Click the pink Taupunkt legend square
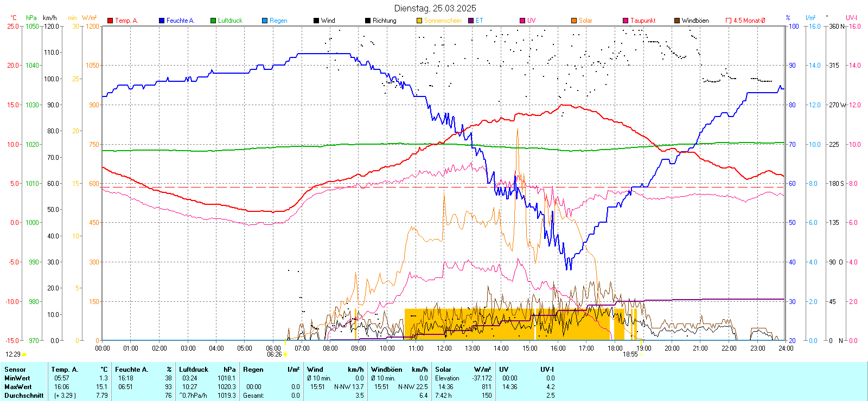The height and width of the screenshot is (401, 868). point(626,21)
